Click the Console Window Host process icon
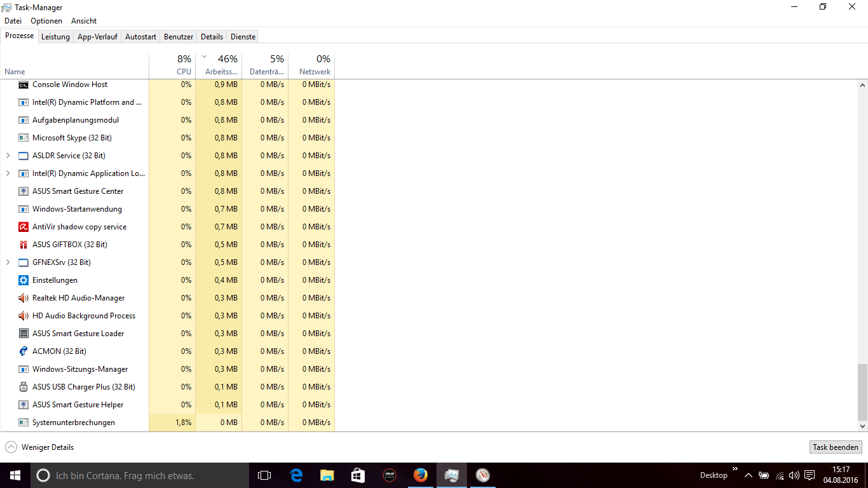The width and height of the screenshot is (868, 488). pyautogui.click(x=24, y=85)
